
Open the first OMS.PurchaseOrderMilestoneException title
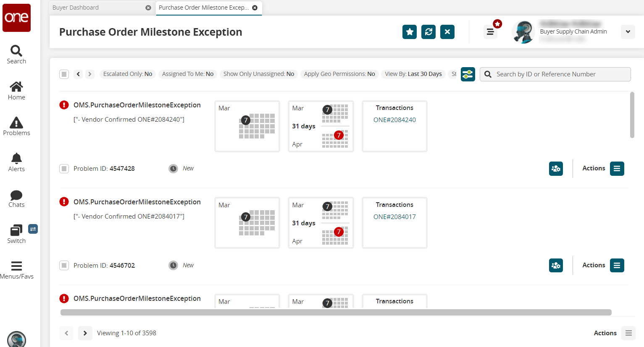[x=137, y=105]
